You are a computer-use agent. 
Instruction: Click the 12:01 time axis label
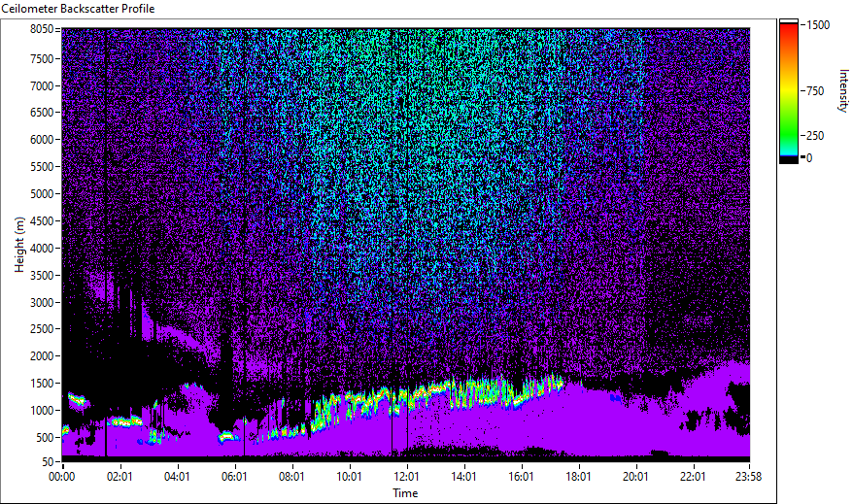pyautogui.click(x=406, y=477)
